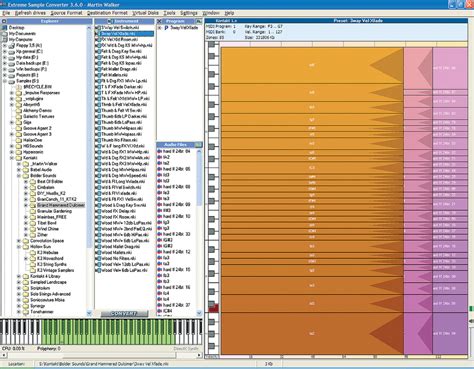Open the File menu
474x369 pixels.
(6, 13)
